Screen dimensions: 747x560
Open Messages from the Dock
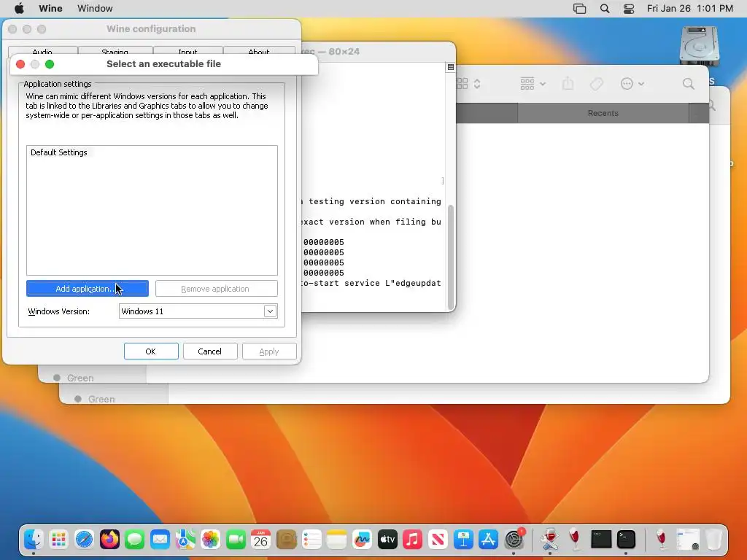point(135,540)
